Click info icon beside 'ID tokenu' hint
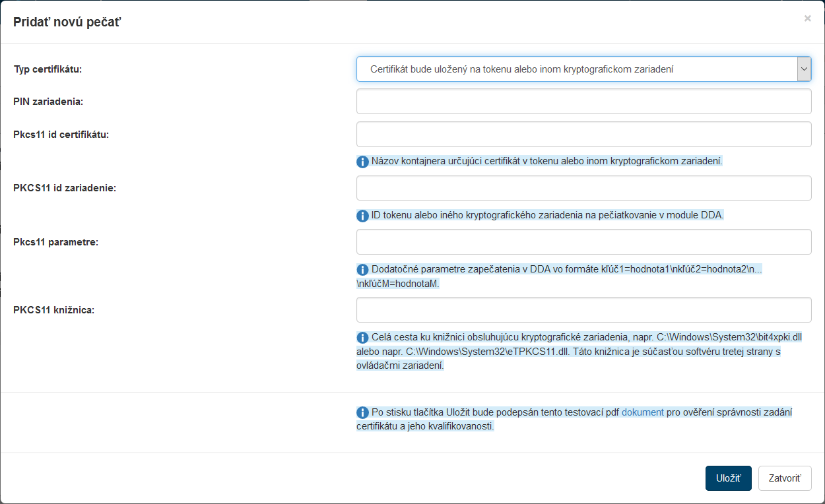Image resolution: width=825 pixels, height=504 pixels. 362,216
